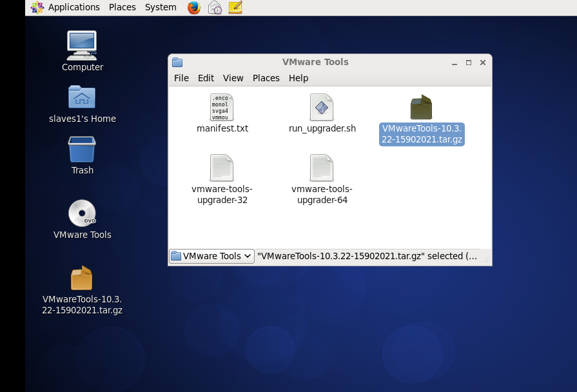Open the Computer icon on the desktop
This screenshot has width=577, height=392.
coord(81,45)
